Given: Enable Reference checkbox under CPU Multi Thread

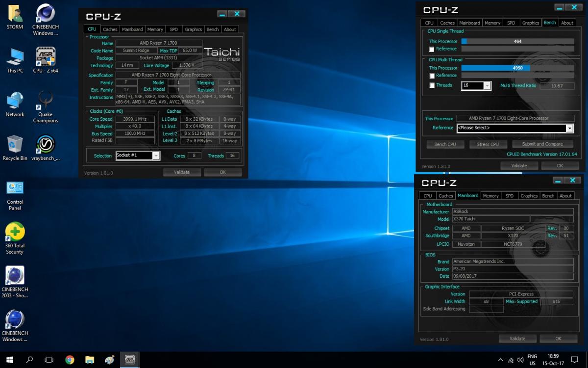Looking at the screenshot, I should pos(432,76).
